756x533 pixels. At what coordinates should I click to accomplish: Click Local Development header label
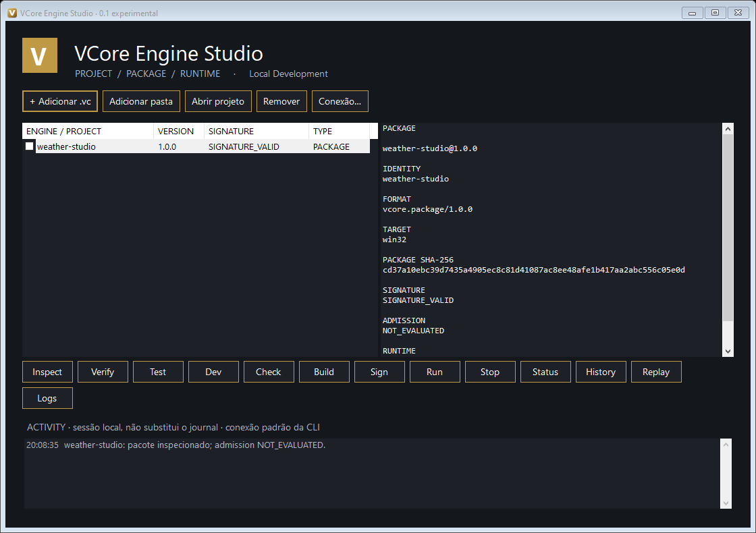point(288,74)
